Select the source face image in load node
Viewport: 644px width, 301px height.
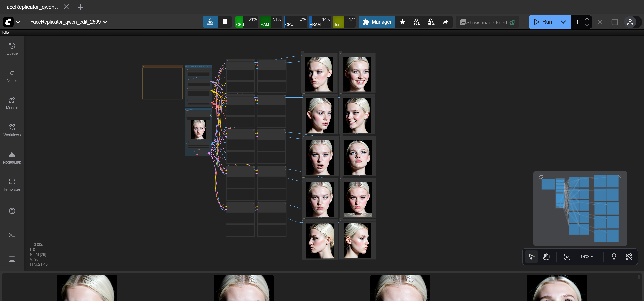(x=199, y=129)
